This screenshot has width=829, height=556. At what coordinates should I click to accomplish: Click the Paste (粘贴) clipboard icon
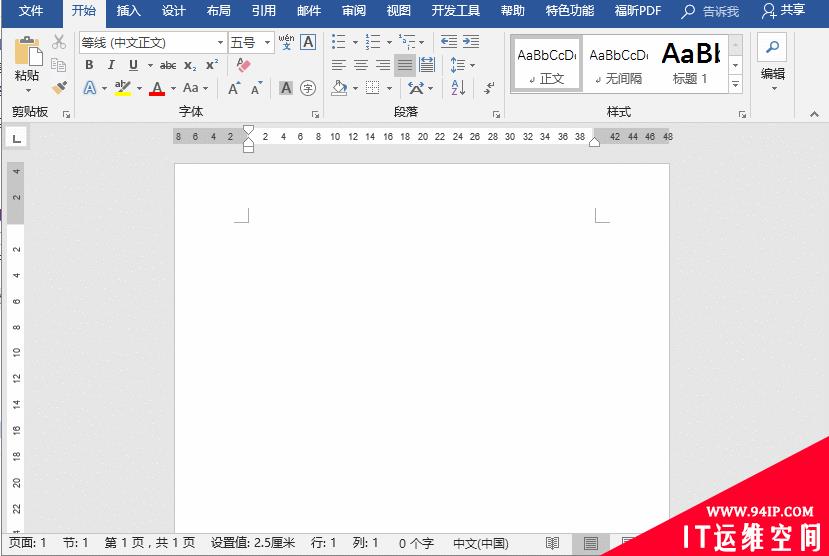(x=27, y=51)
